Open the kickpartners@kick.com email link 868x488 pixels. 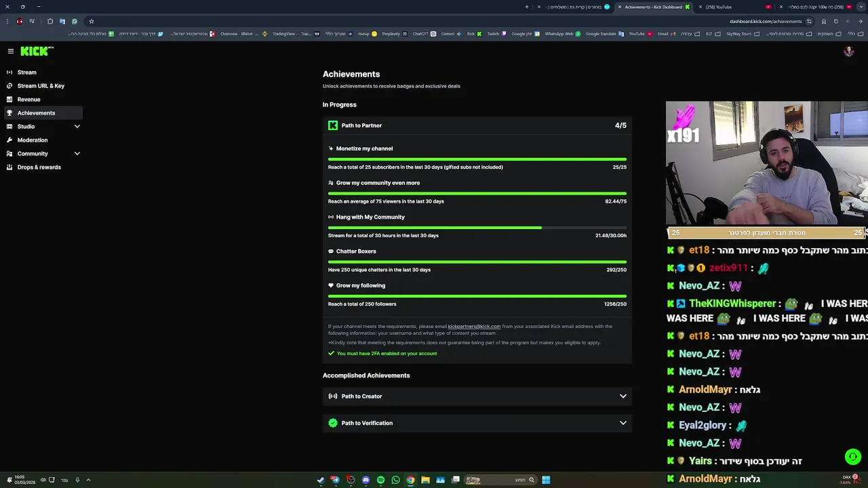[474, 327]
